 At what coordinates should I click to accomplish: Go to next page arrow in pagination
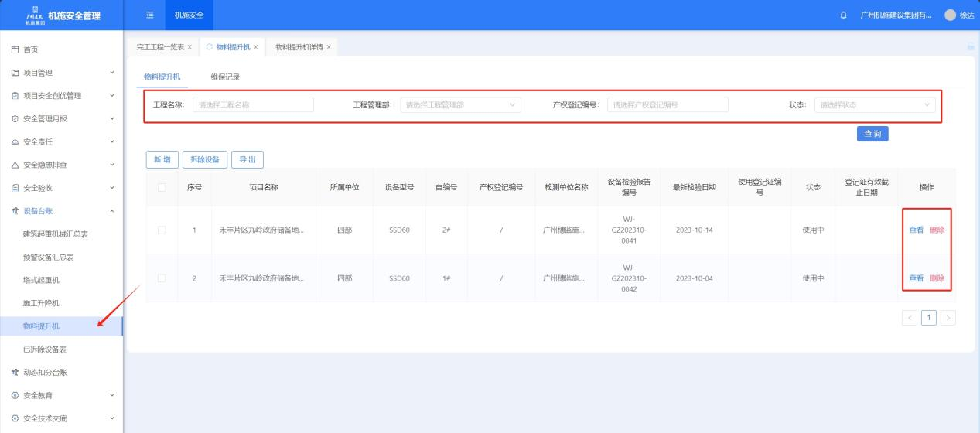click(948, 317)
